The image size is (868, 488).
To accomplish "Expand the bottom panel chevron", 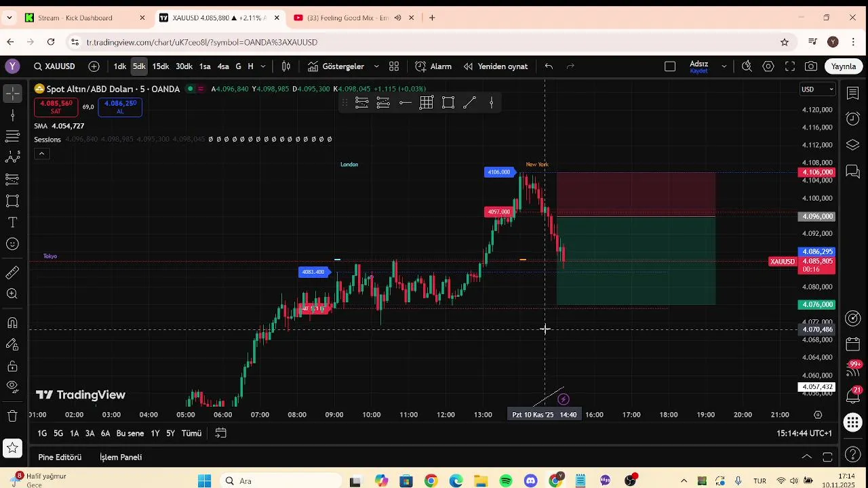I will tap(806, 457).
